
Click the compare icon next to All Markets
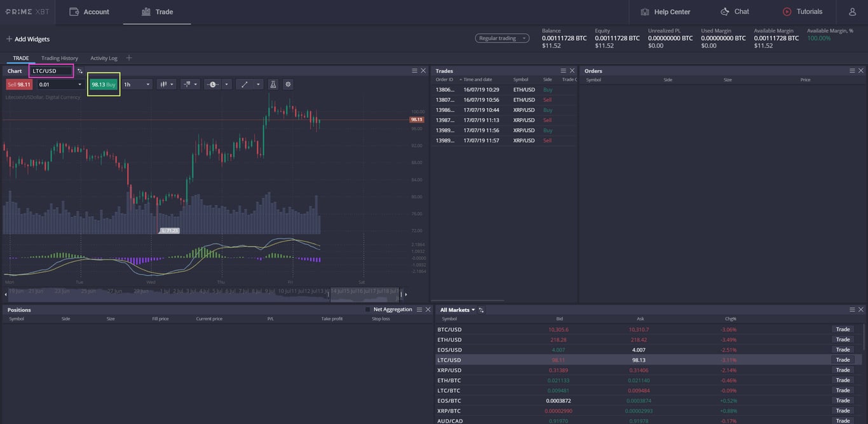click(481, 310)
